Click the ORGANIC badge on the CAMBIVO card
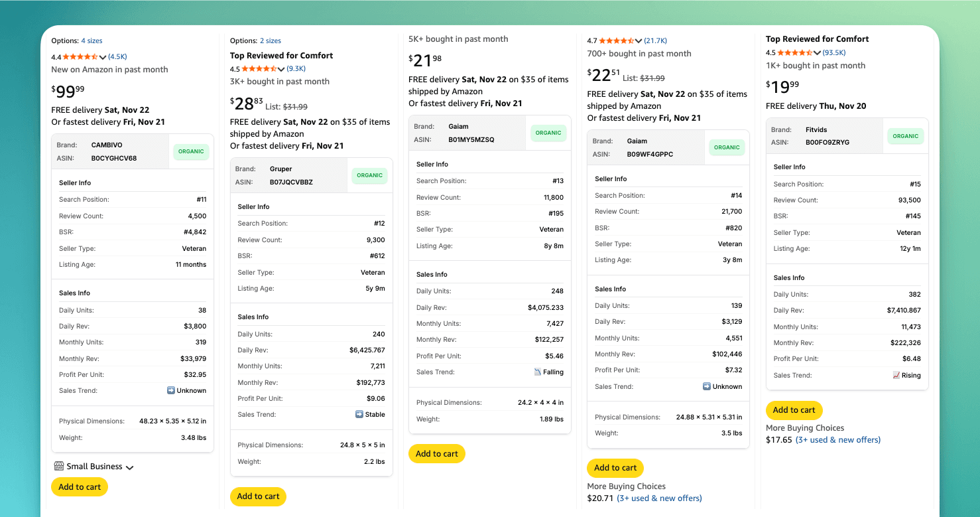 (191, 151)
